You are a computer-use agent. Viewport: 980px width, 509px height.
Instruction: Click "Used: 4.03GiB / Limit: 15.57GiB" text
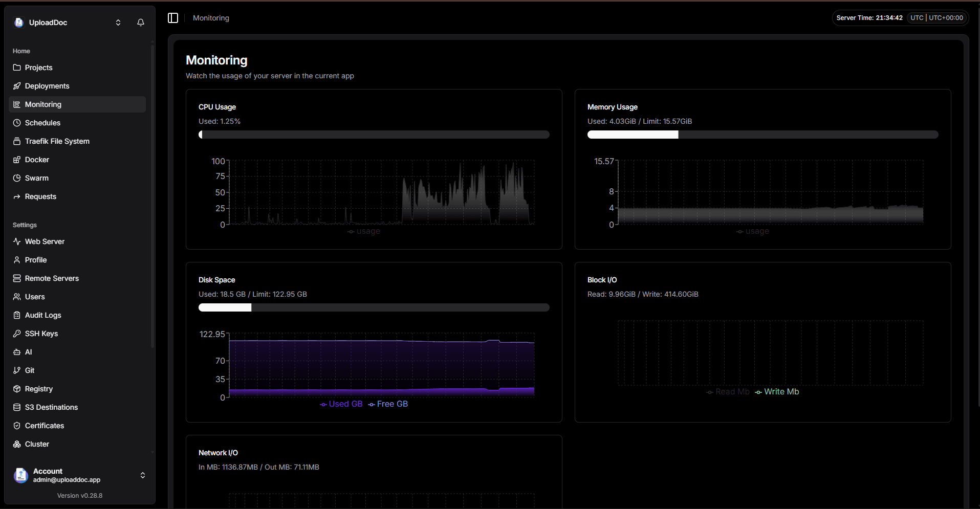640,121
